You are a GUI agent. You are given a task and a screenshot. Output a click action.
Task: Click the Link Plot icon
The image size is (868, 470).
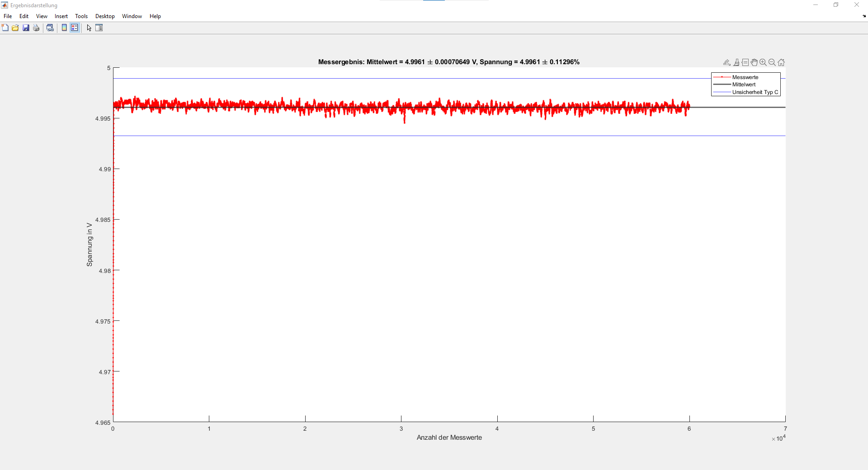point(50,28)
